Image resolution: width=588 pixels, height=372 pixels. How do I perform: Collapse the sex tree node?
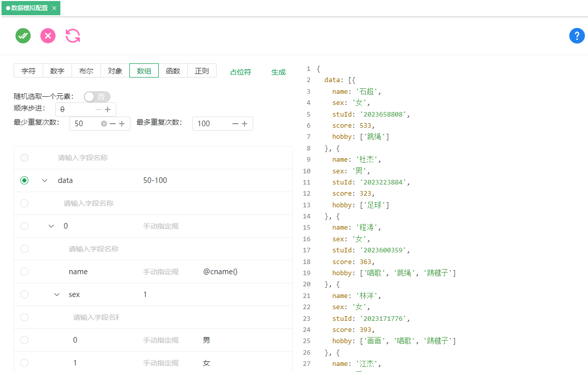[x=57, y=294]
